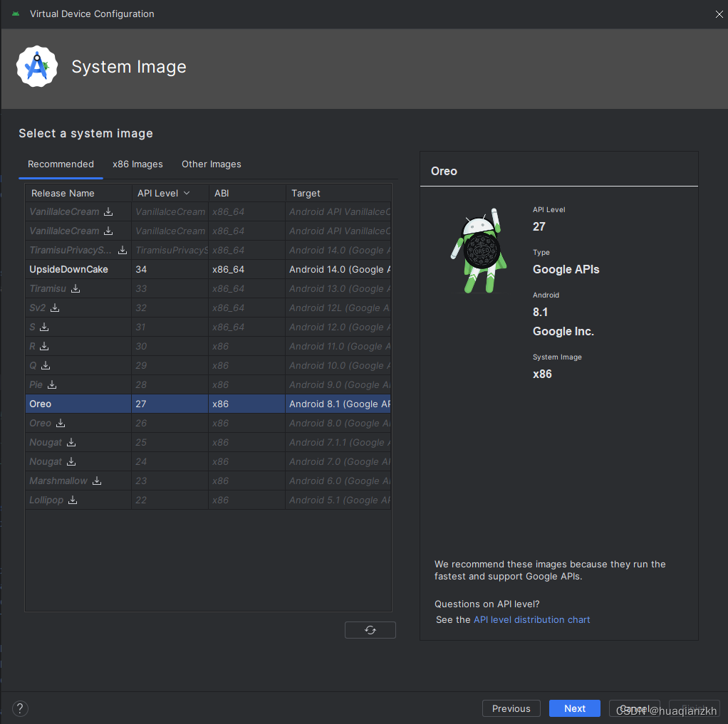The width and height of the screenshot is (728, 724).
Task: Download the TiramisuPrivacyS system image
Action: coord(122,250)
